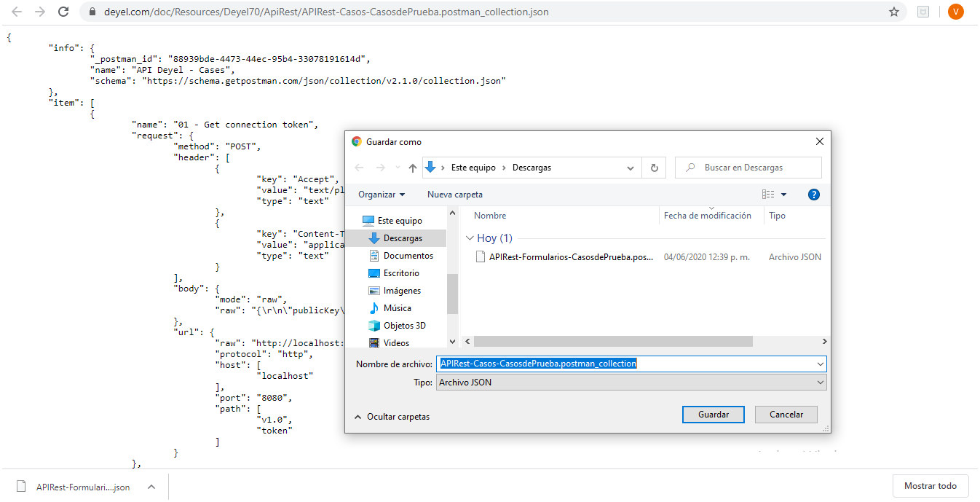Click file list scroll right arrow
Image resolution: width=980 pixels, height=502 pixels.
[x=824, y=341]
